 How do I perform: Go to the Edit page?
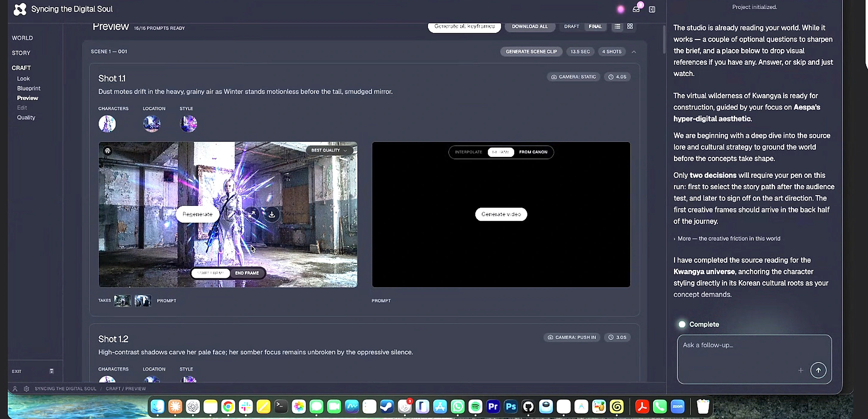tap(22, 107)
